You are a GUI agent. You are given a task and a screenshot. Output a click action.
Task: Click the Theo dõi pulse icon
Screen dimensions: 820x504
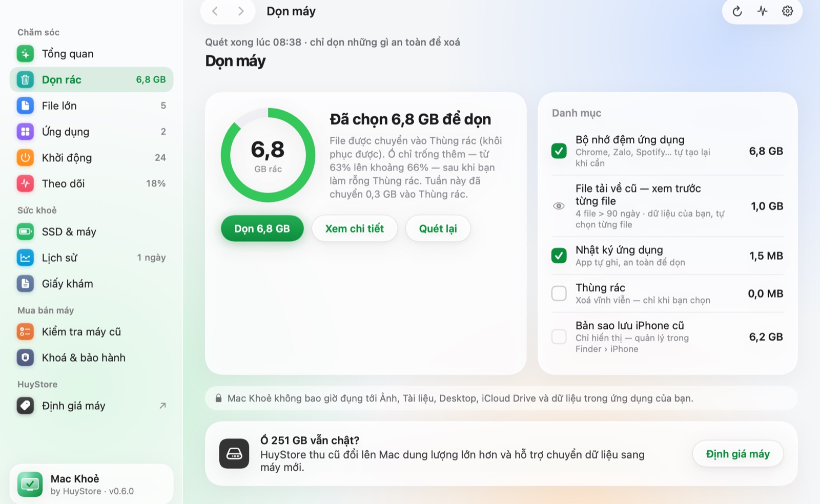point(25,183)
